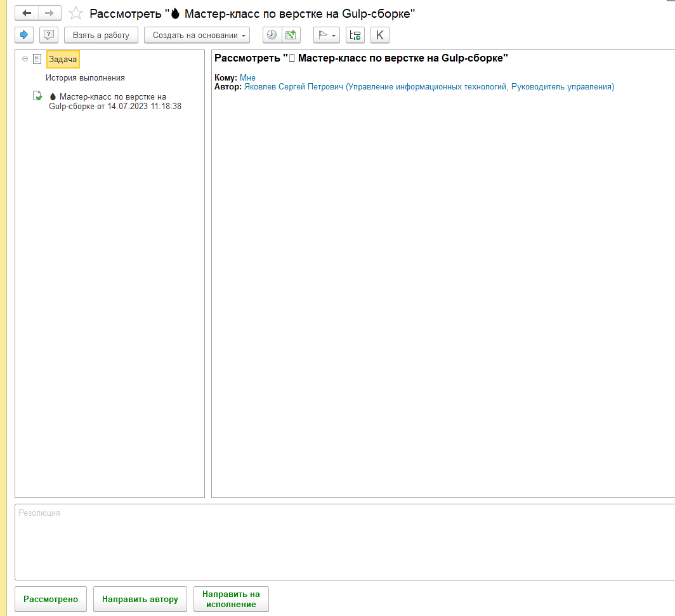Open the flag dropdown menu

coord(327,35)
